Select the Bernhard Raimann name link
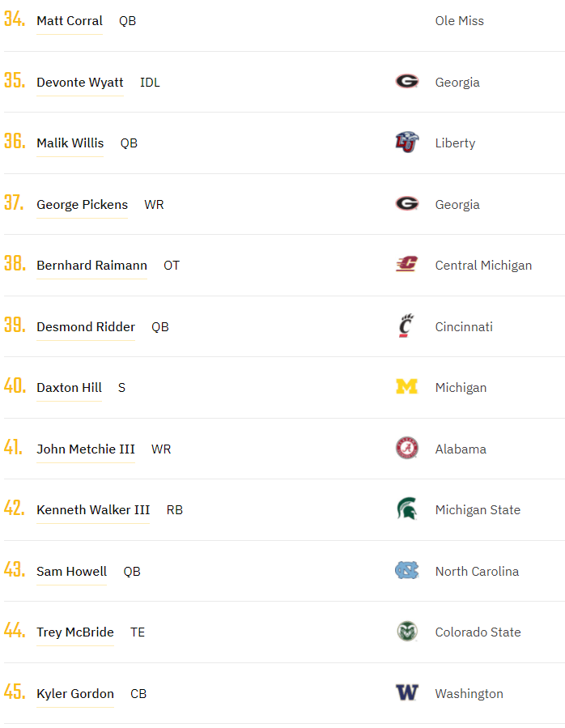The image size is (565, 728). [91, 266]
